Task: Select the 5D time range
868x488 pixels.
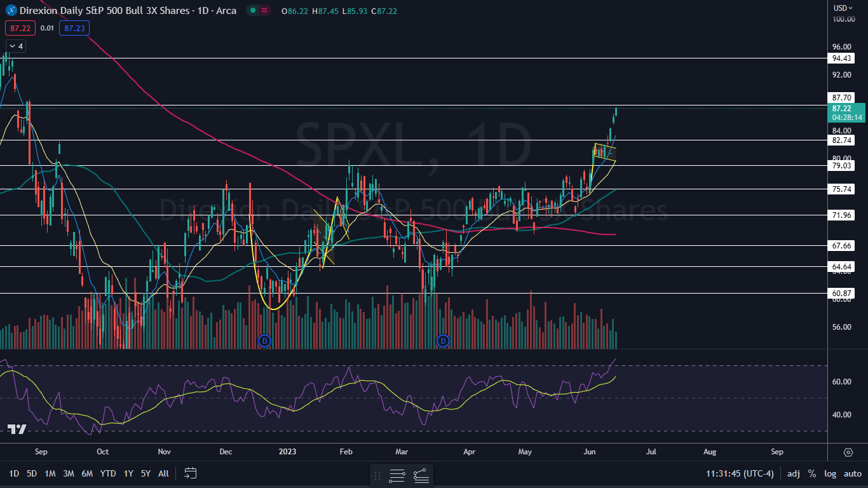Action: point(31,473)
